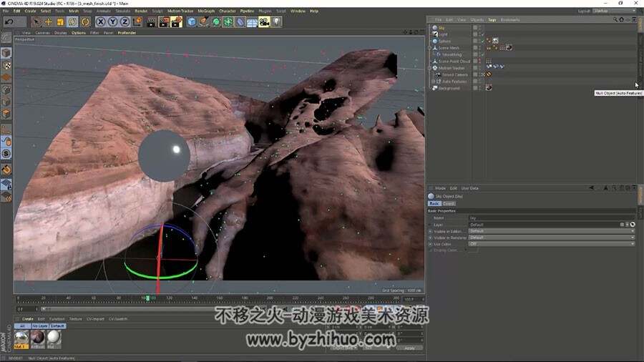The height and width of the screenshot is (362, 644).
Task: Open the Tags menu in Object Manager
Action: click(x=492, y=20)
